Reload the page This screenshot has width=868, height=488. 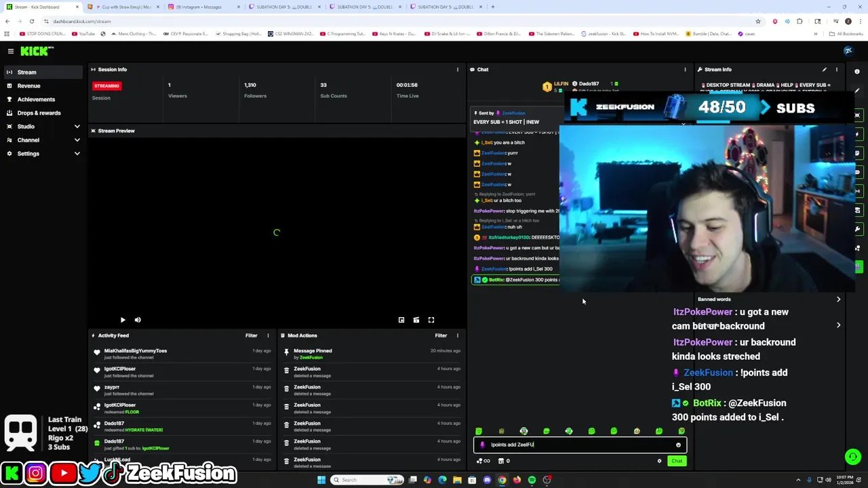tap(31, 21)
